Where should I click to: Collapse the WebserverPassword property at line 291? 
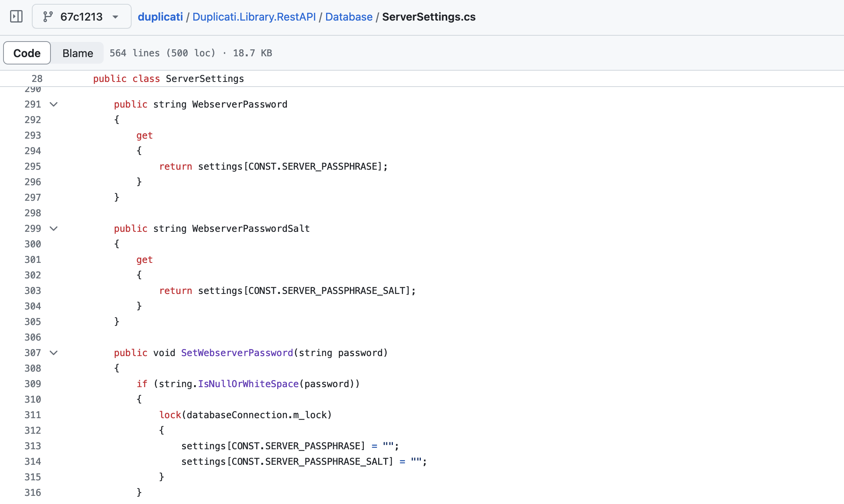[x=54, y=104]
